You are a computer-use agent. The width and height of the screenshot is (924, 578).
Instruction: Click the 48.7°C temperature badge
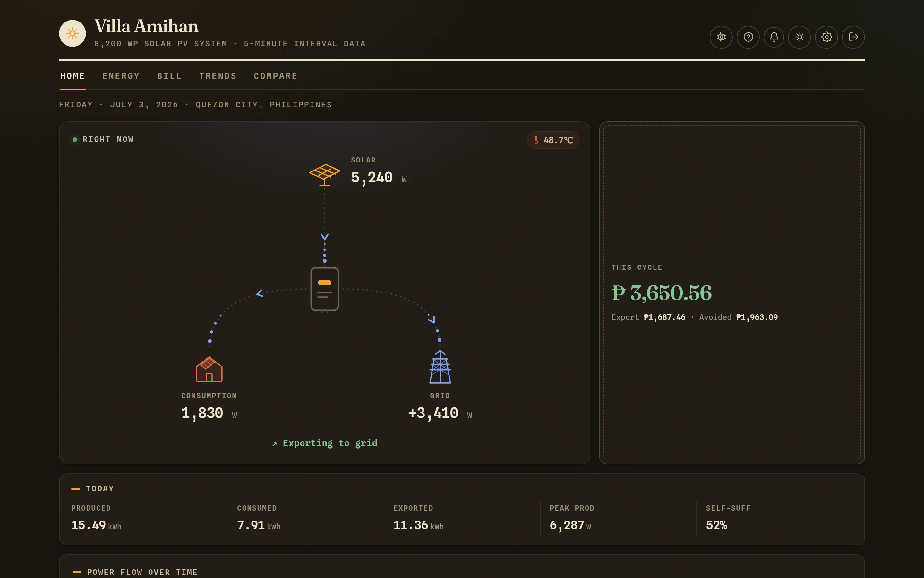(x=553, y=140)
